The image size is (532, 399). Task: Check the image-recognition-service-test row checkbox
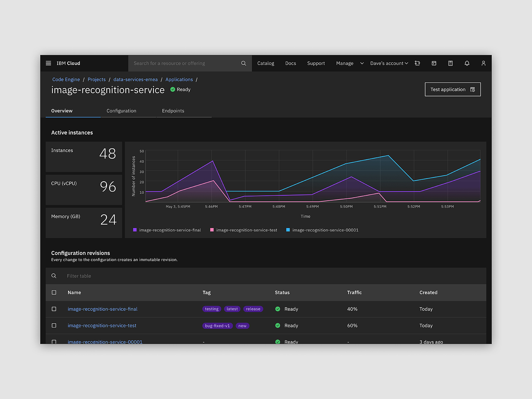point(54,326)
